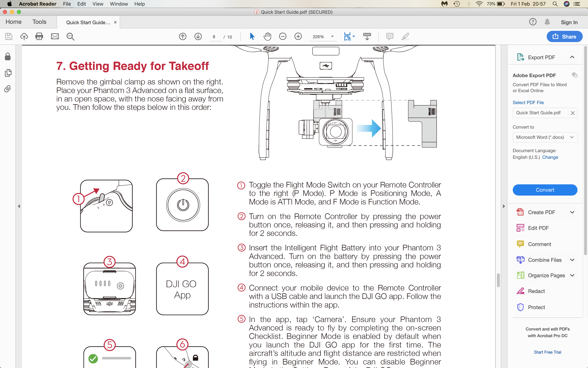588x368 pixels.
Task: Click the document vertical scrollbar thumb
Action: [x=498, y=280]
